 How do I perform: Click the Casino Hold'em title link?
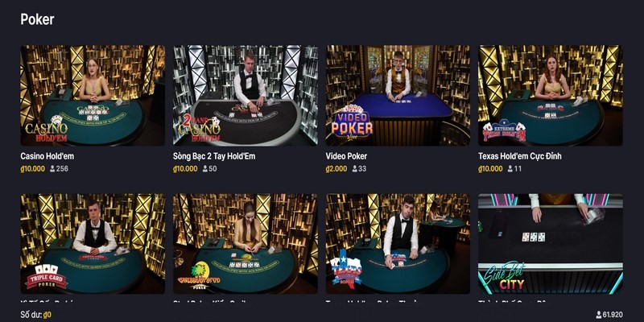pyautogui.click(x=47, y=156)
